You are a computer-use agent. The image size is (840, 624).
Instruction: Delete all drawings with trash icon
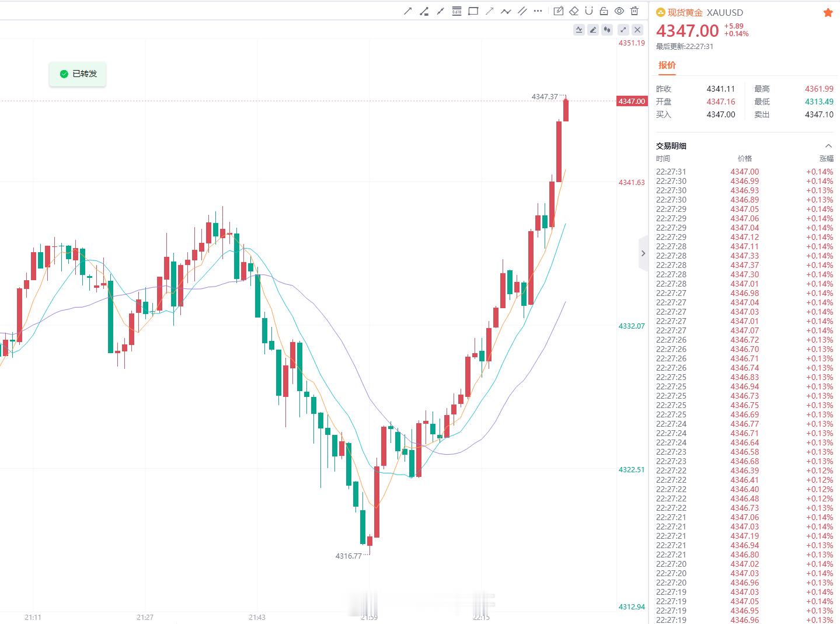[x=635, y=11]
